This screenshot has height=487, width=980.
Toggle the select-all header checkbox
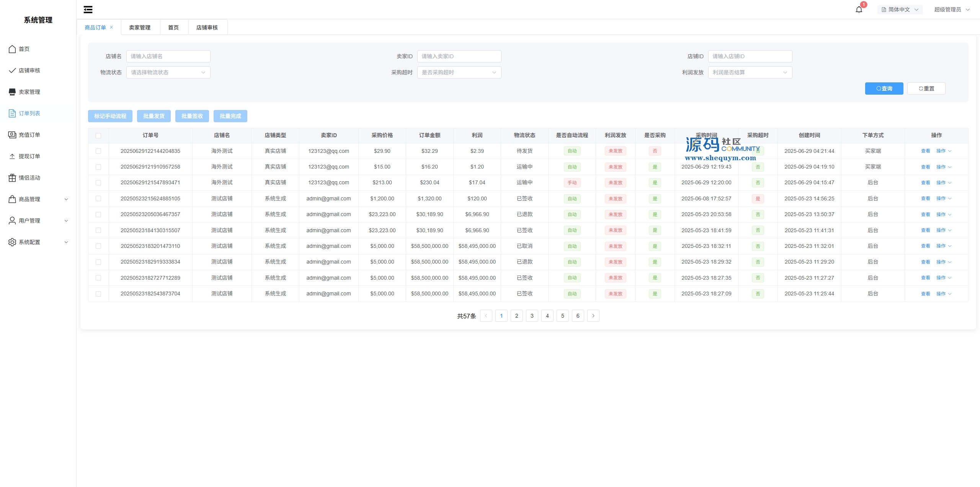click(x=98, y=136)
